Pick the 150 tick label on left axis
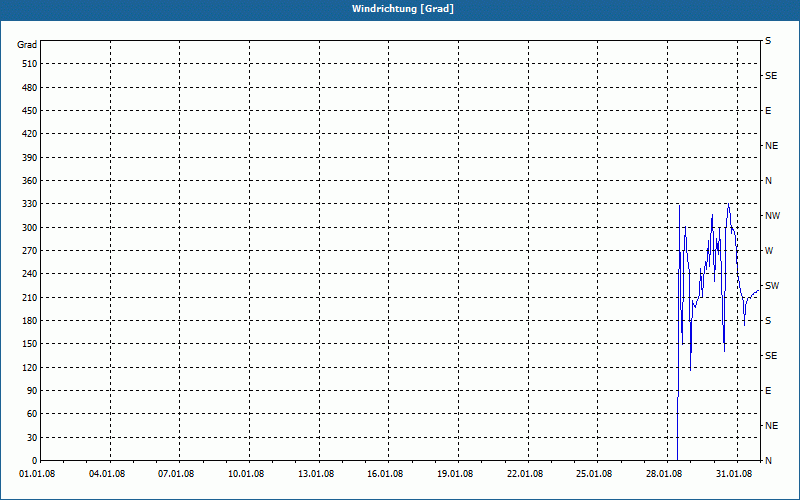Viewport: 800px width, 500px height. coord(30,344)
